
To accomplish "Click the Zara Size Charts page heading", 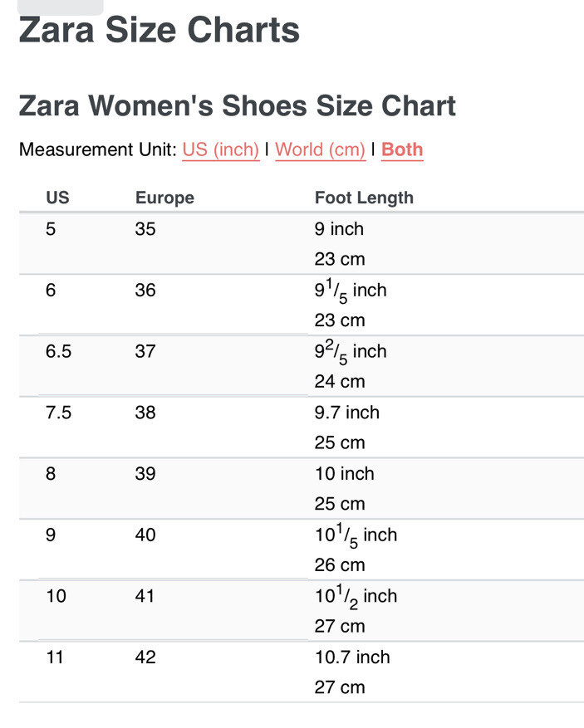I will (159, 31).
